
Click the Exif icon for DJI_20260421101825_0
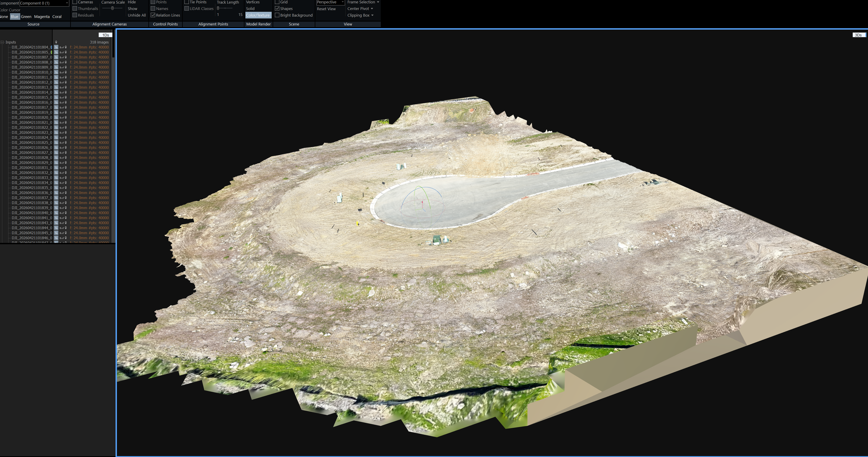point(61,143)
